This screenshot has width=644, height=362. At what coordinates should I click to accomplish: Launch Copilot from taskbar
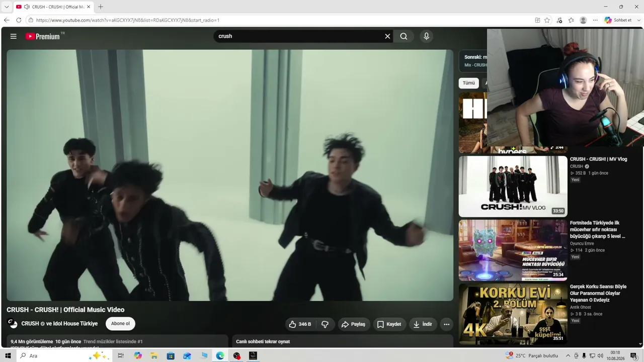pos(138,356)
